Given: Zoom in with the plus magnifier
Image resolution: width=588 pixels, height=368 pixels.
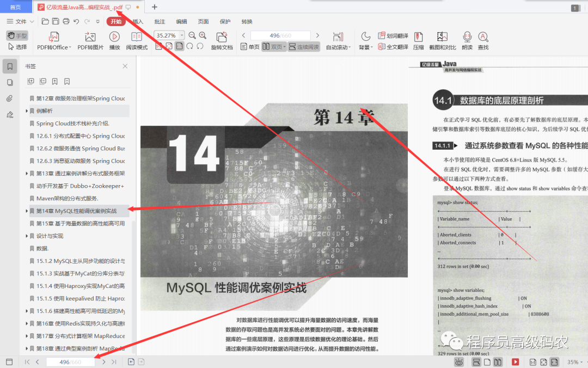Looking at the screenshot, I should pyautogui.click(x=203, y=35).
